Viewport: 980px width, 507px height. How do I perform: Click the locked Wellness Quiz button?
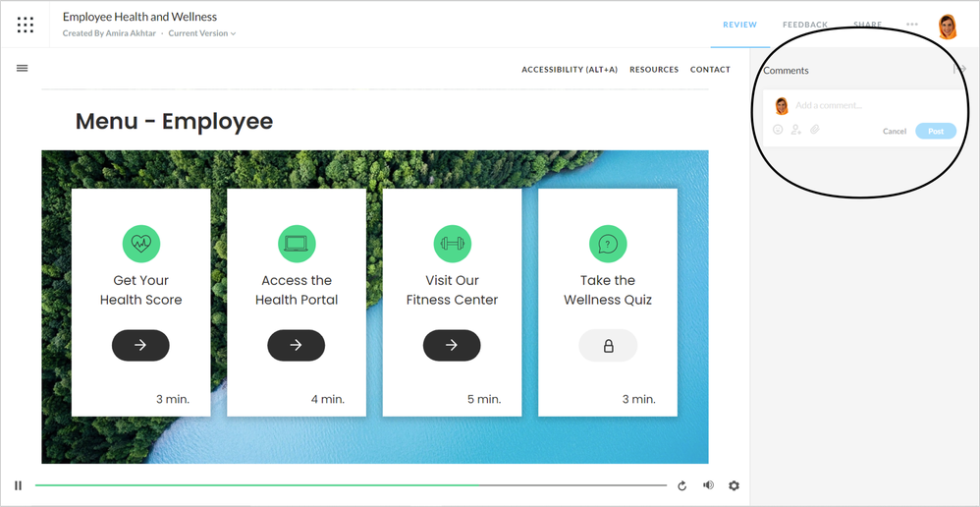pos(608,346)
